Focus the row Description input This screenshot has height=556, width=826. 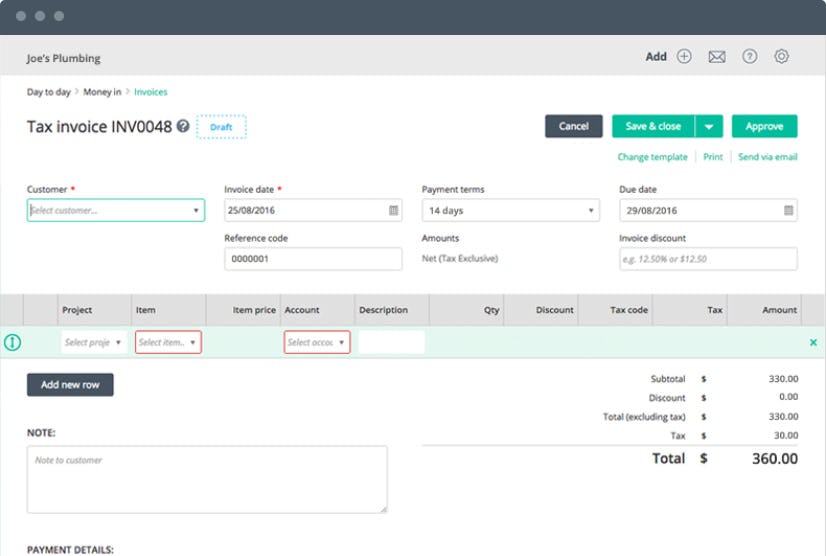coord(391,343)
